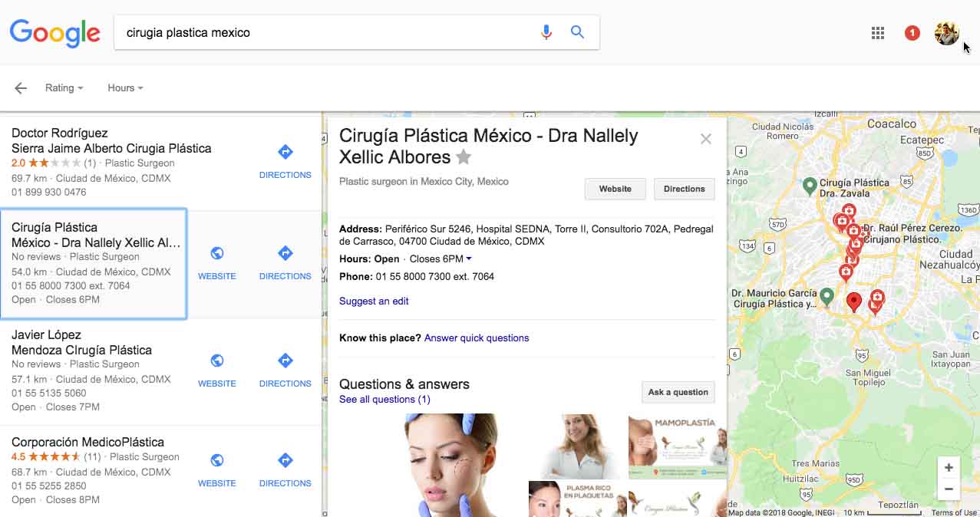Go back using the left arrow
The width and height of the screenshot is (980, 517).
[21, 88]
